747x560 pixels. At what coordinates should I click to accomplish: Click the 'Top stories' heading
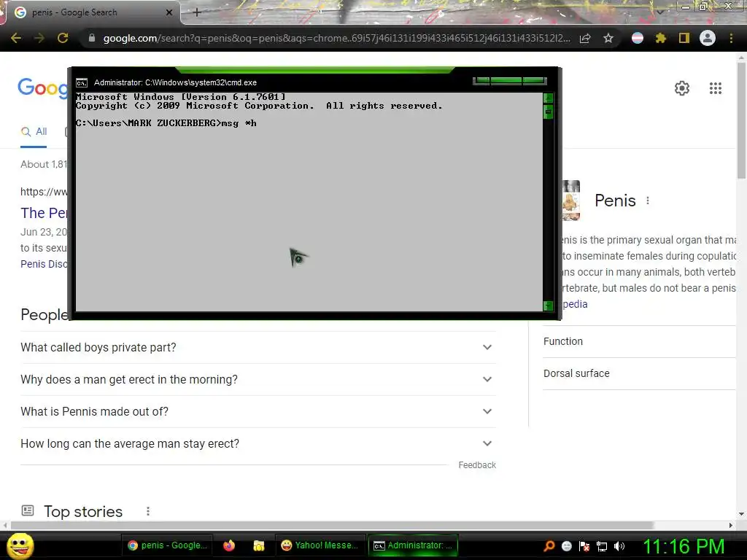pyautogui.click(x=83, y=511)
